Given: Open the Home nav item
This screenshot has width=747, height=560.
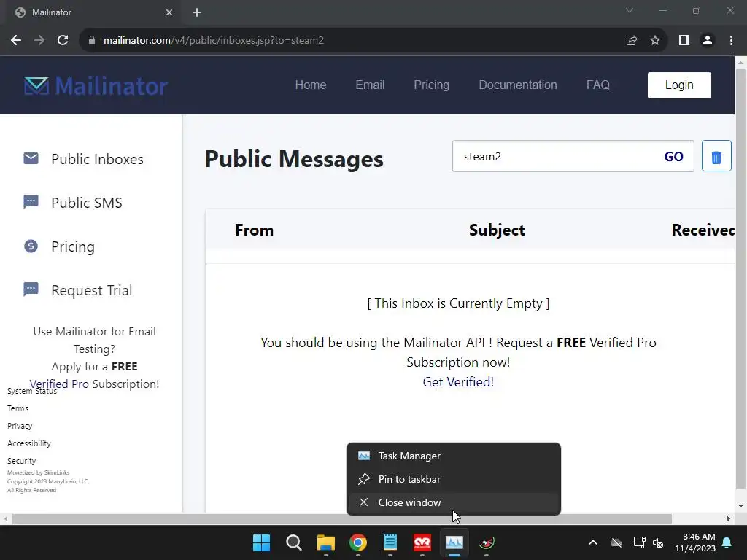Looking at the screenshot, I should click(311, 85).
